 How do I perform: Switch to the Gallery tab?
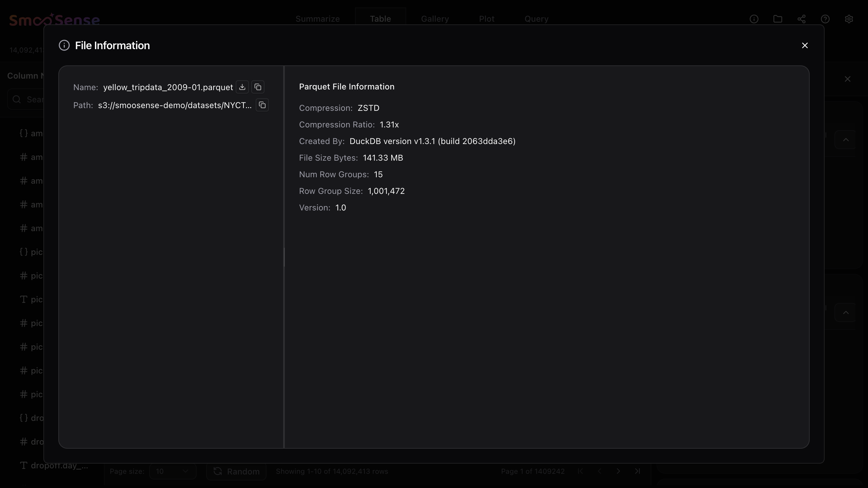point(435,19)
